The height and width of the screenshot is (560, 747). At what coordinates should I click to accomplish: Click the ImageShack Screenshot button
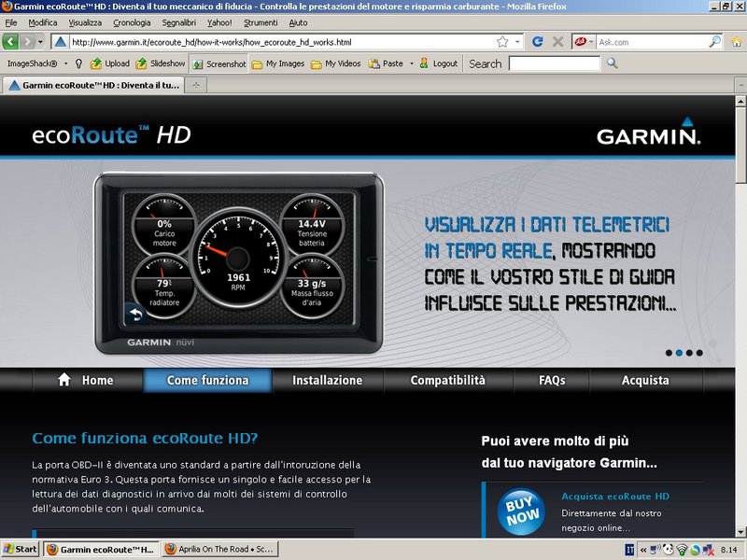click(x=219, y=63)
